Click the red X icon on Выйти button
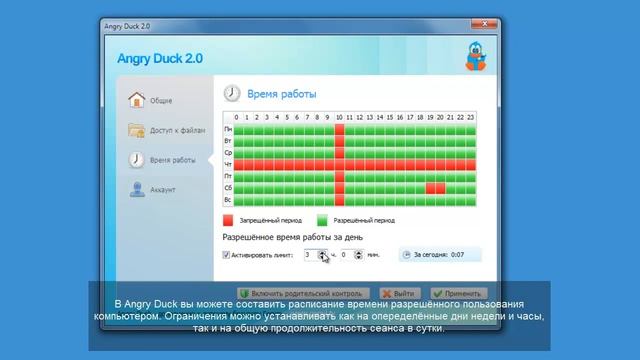 387,293
